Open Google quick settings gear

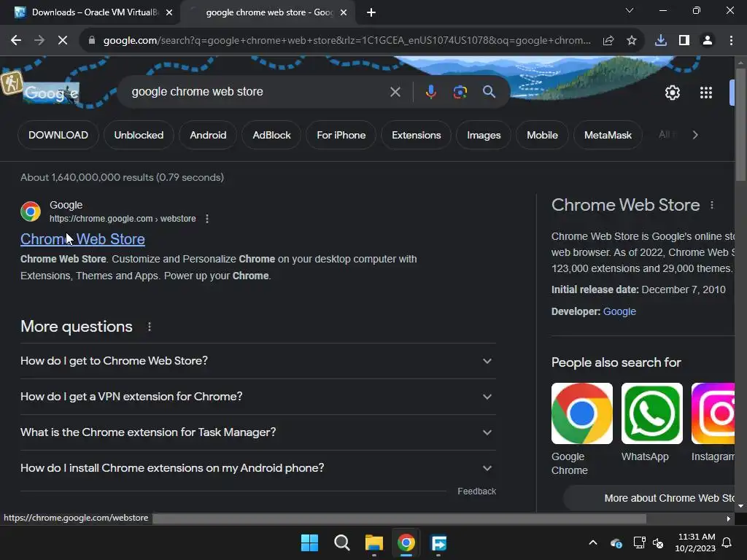tap(672, 93)
